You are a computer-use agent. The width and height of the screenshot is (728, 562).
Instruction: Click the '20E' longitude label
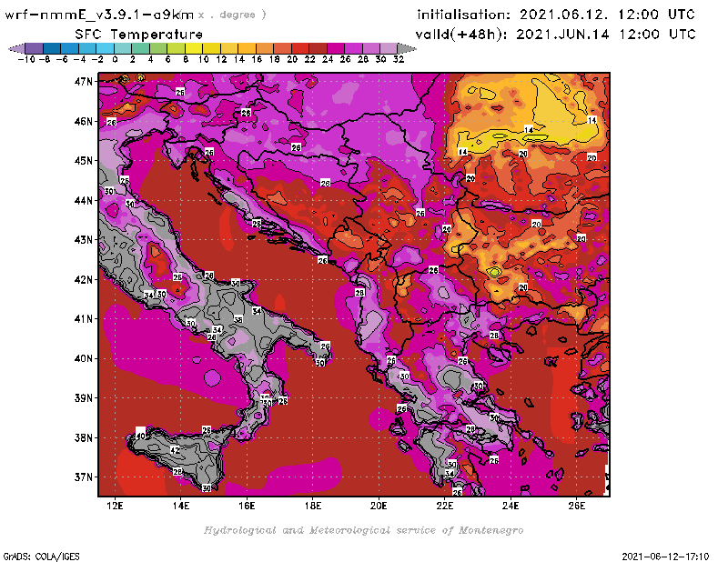coord(379,506)
